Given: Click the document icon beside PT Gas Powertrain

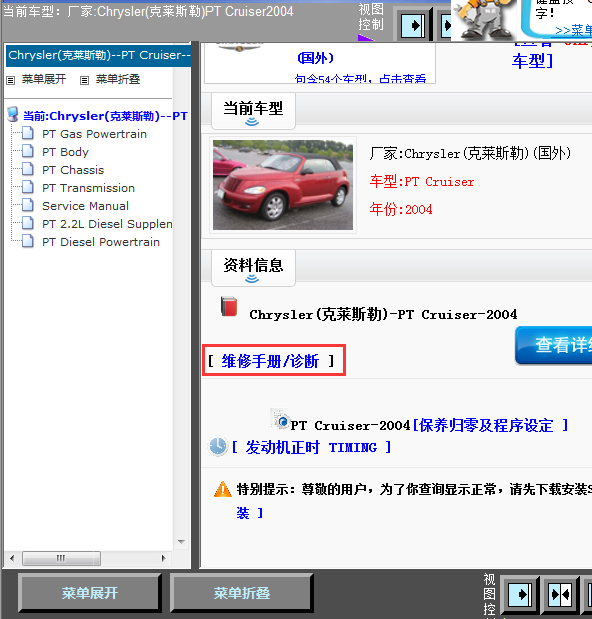Looking at the screenshot, I should pos(28,133).
